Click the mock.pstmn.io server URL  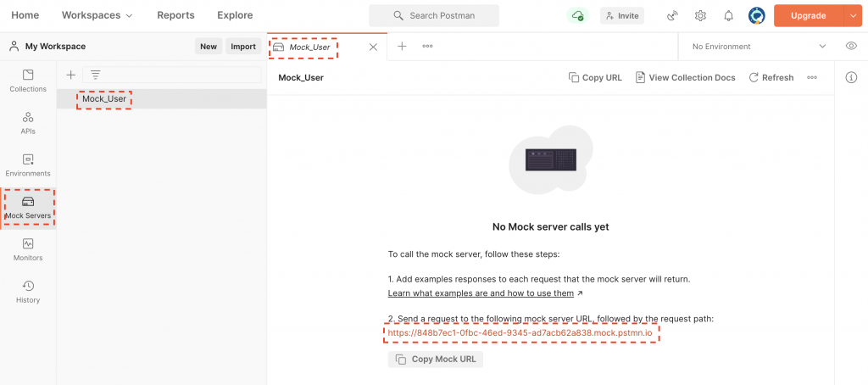521,333
